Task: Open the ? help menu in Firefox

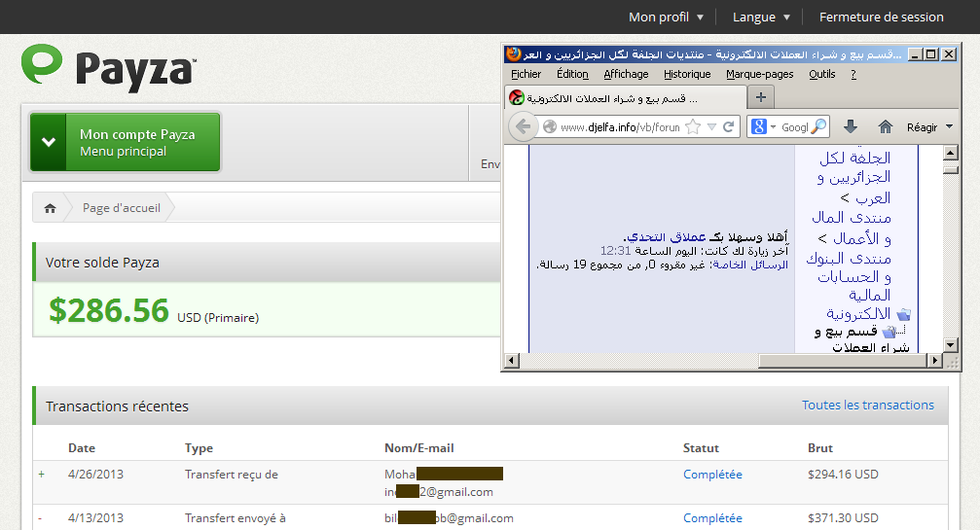Action: (853, 74)
